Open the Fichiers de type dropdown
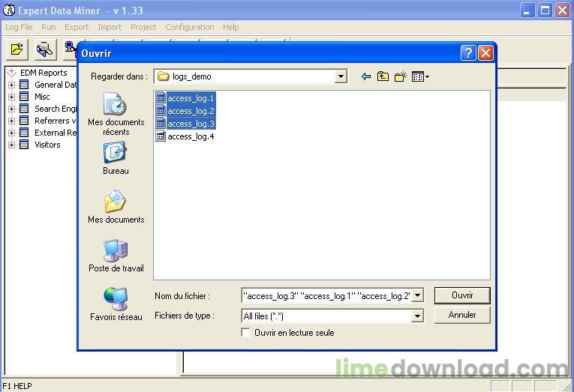The width and height of the screenshot is (574, 392). tap(417, 316)
